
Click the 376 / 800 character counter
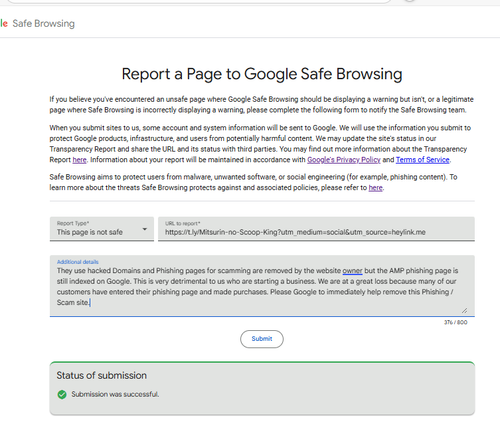[455, 322]
